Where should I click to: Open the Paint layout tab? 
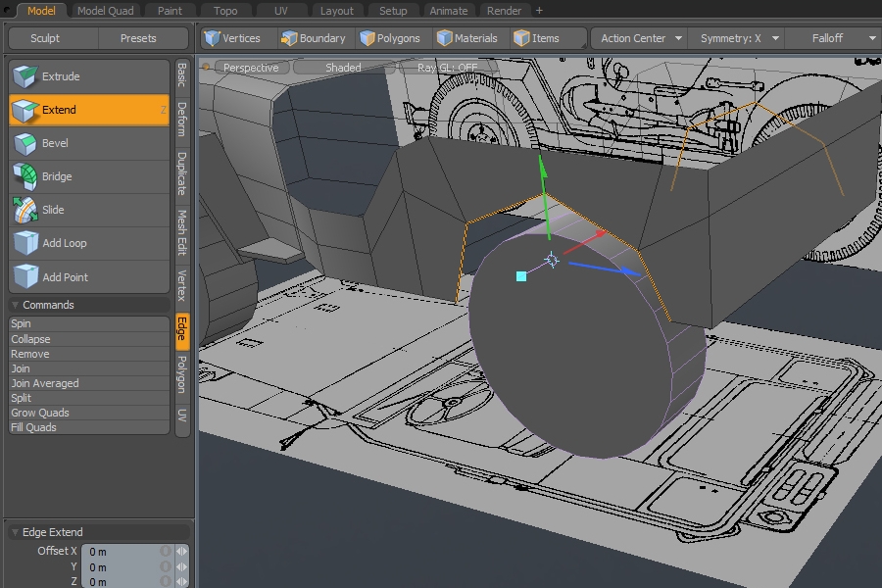tap(170, 11)
